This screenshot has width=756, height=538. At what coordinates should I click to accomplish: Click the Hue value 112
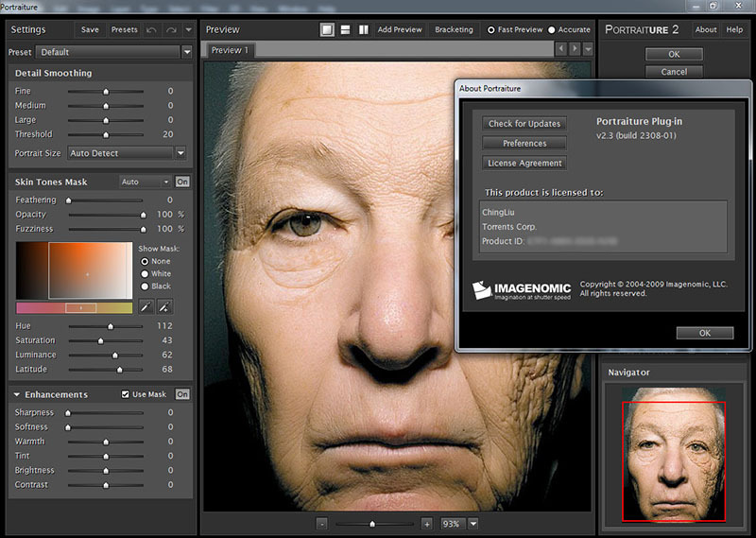point(164,325)
